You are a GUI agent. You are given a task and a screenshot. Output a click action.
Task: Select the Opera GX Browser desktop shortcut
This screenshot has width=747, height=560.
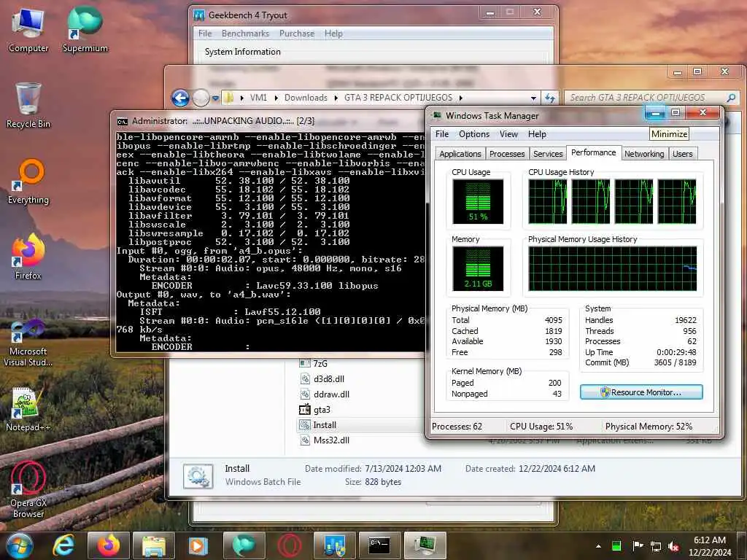pos(28,491)
